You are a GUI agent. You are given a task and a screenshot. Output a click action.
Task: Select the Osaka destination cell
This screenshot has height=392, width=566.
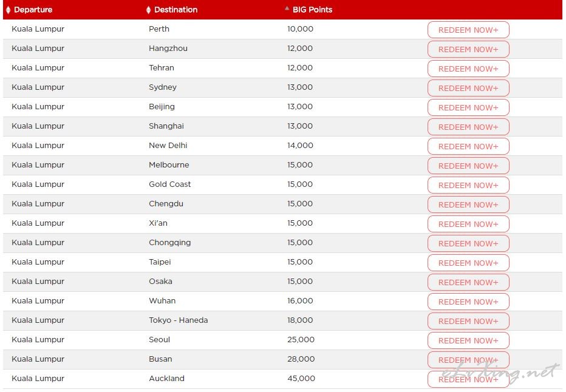click(161, 282)
